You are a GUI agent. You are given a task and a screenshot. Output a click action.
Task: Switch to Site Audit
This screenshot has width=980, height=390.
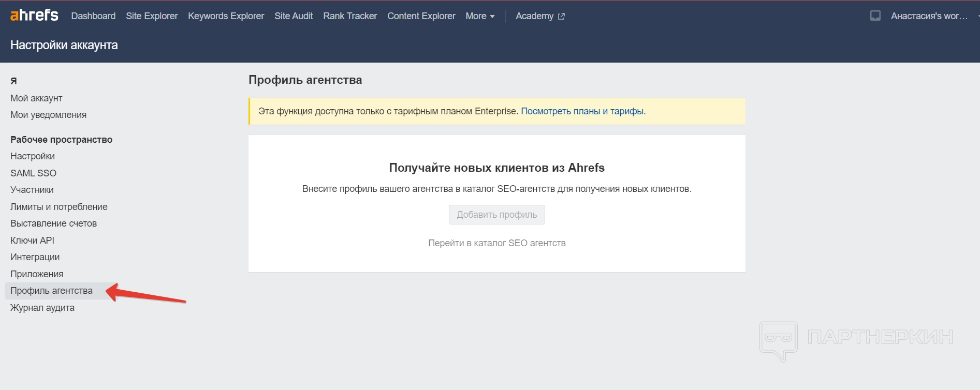[x=294, y=16]
